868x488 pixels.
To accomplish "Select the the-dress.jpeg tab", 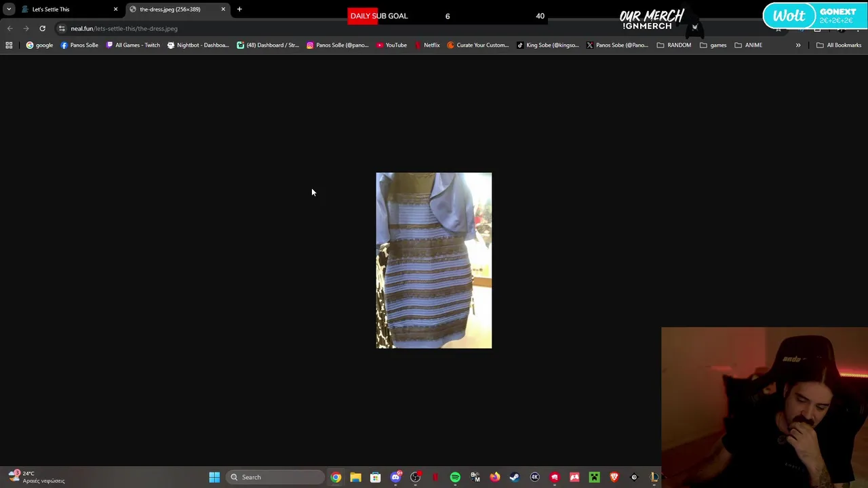I will pyautogui.click(x=179, y=9).
